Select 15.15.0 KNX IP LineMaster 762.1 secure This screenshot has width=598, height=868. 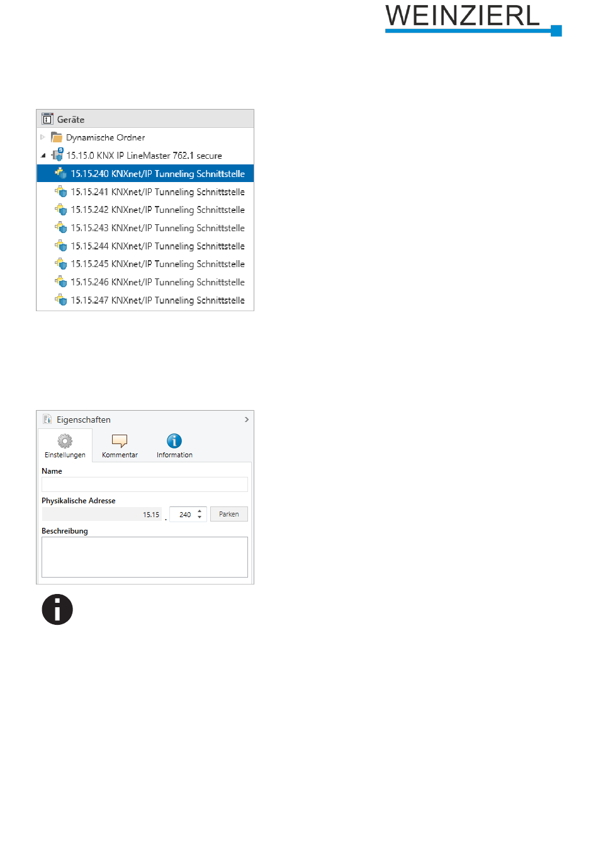click(144, 156)
